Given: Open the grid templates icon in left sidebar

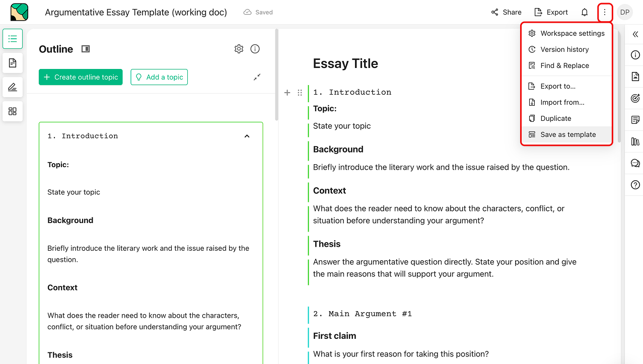Looking at the screenshot, I should point(13,111).
